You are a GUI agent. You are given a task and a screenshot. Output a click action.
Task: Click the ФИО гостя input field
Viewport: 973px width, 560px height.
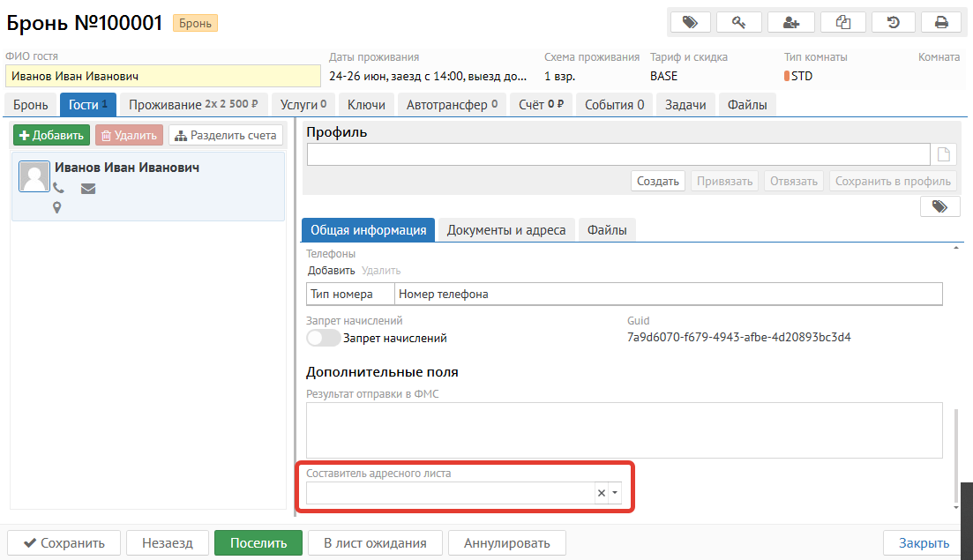coord(162,76)
